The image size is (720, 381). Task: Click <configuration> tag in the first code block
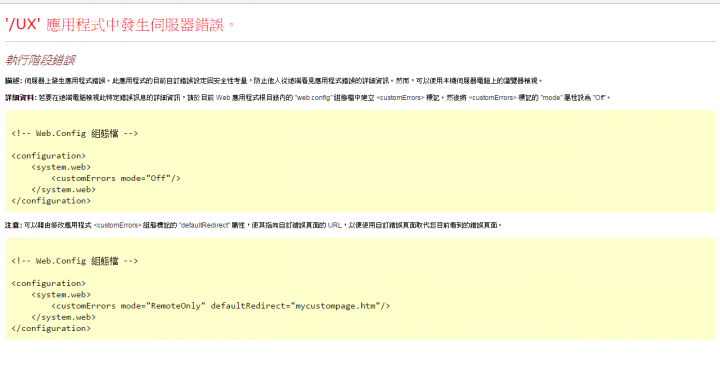tap(49, 156)
